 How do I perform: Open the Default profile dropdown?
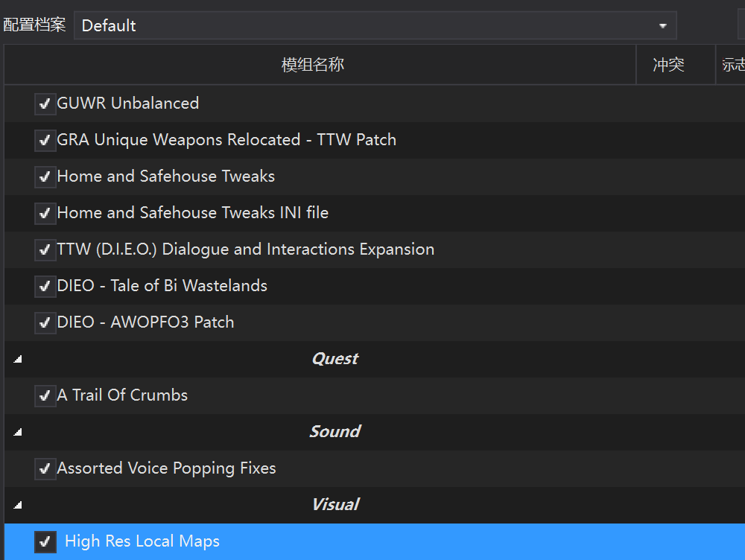coord(375,25)
